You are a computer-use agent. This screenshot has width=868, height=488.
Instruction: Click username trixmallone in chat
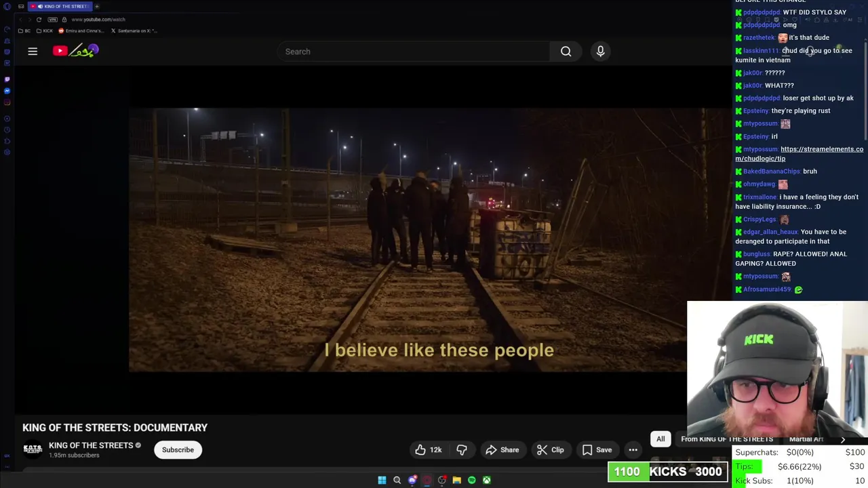click(760, 197)
